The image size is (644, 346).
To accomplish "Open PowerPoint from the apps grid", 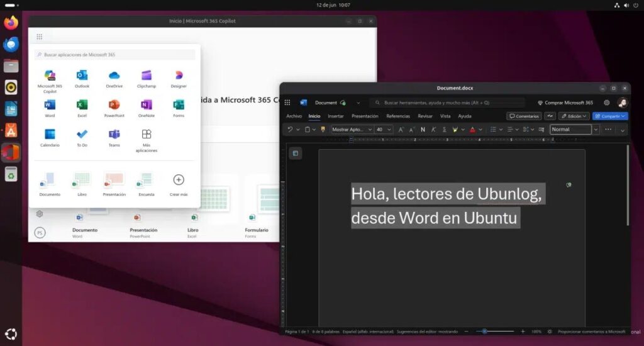I will 114,108.
